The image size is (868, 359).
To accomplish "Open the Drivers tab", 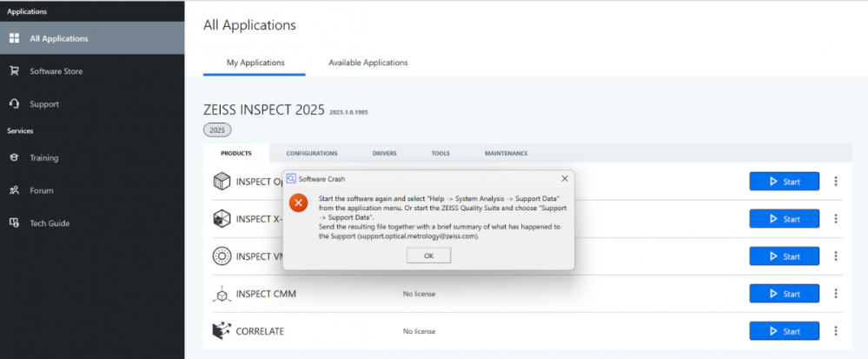I will (384, 153).
